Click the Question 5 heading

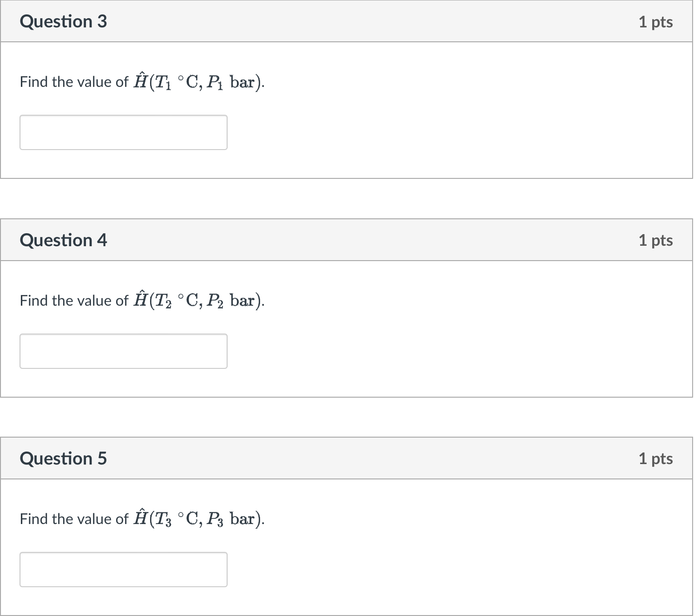click(x=63, y=459)
